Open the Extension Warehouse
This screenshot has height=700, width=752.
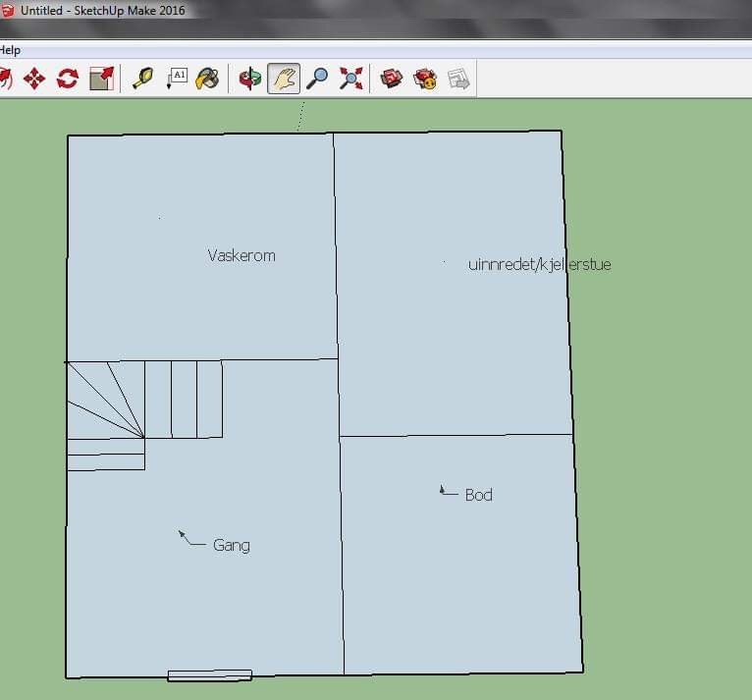coord(425,79)
